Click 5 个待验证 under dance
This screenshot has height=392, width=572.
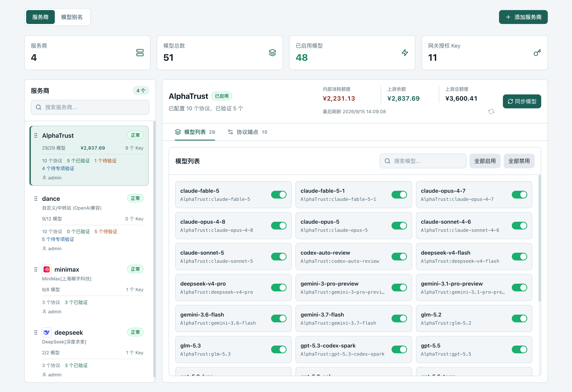tap(106, 231)
